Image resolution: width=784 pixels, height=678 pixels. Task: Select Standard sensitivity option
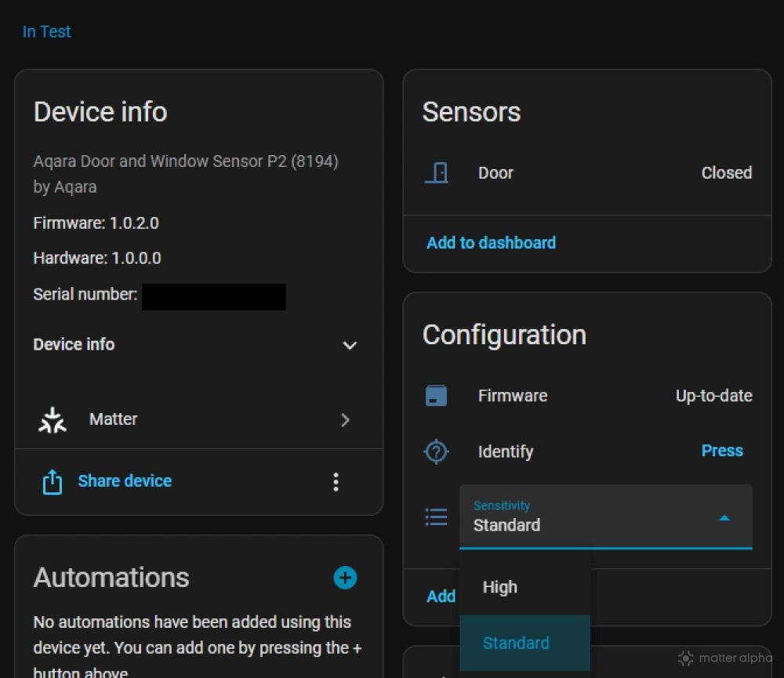click(x=516, y=643)
